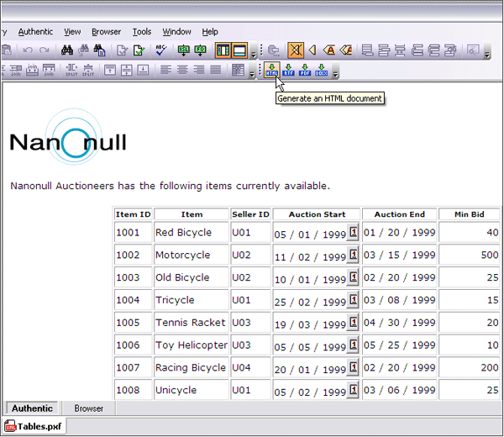Open the Authentic menu
This screenshot has height=437, width=504.
34,32
